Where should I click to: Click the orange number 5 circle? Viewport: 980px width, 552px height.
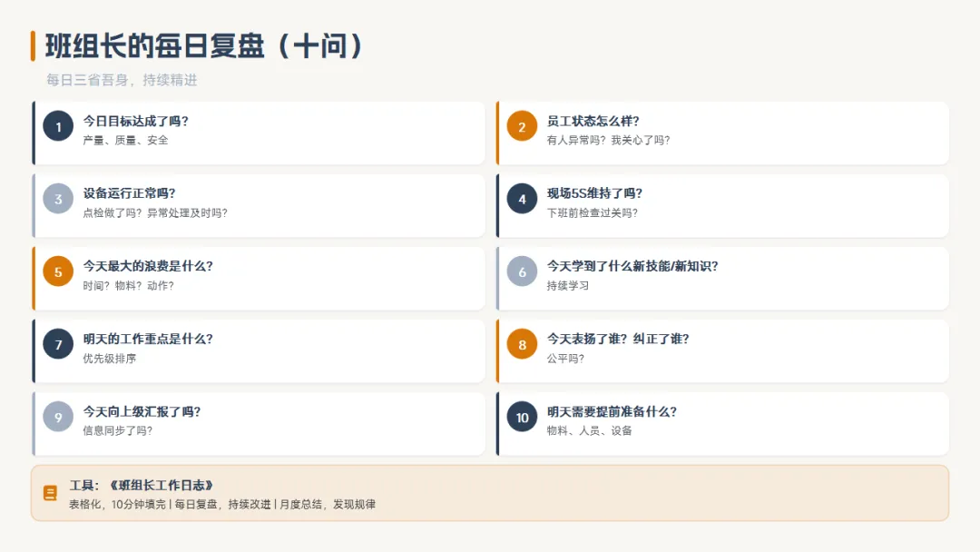pyautogui.click(x=58, y=272)
